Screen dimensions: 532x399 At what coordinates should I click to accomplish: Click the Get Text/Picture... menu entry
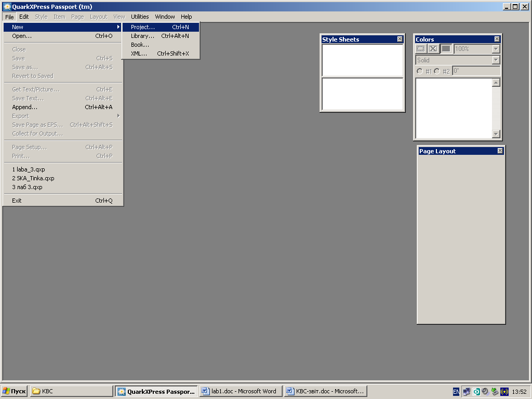(x=63, y=89)
